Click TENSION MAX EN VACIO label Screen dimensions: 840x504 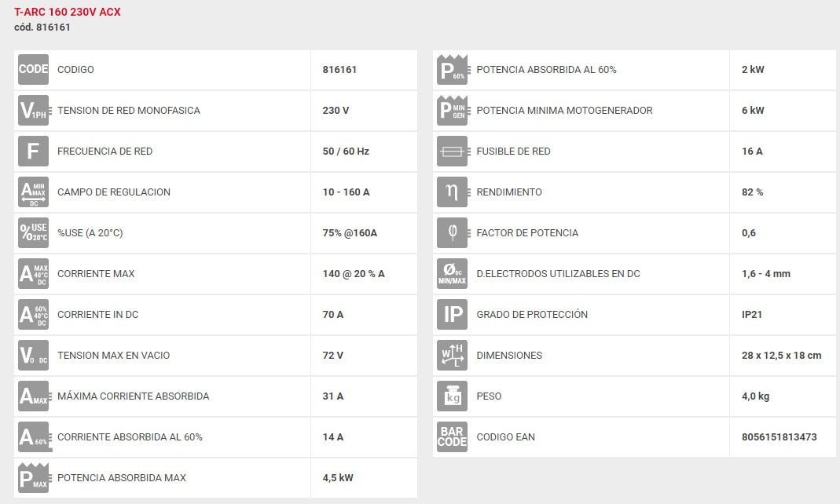tap(114, 356)
